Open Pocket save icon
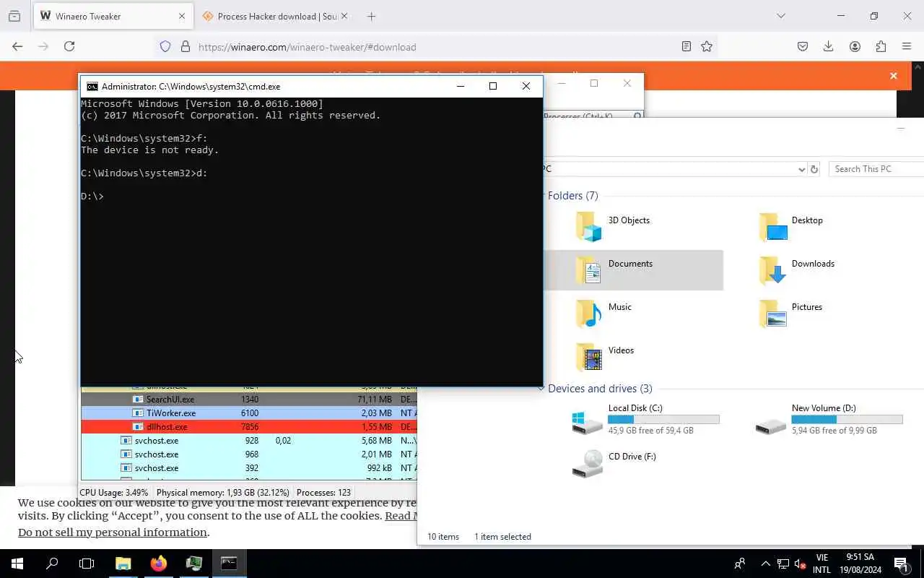 click(803, 46)
